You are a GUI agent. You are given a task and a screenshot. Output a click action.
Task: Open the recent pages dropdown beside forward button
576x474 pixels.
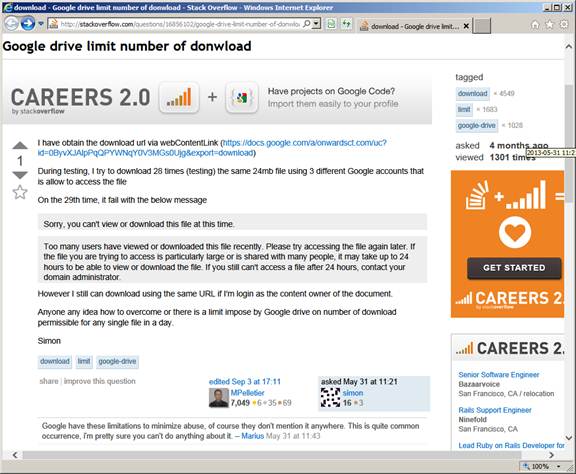coord(41,24)
